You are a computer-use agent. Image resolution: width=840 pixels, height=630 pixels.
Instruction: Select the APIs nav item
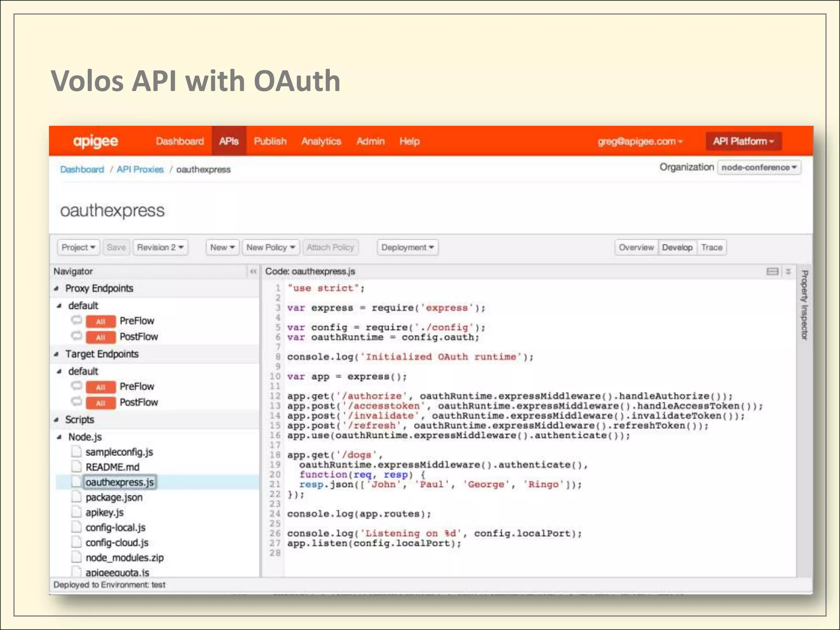[x=229, y=141]
